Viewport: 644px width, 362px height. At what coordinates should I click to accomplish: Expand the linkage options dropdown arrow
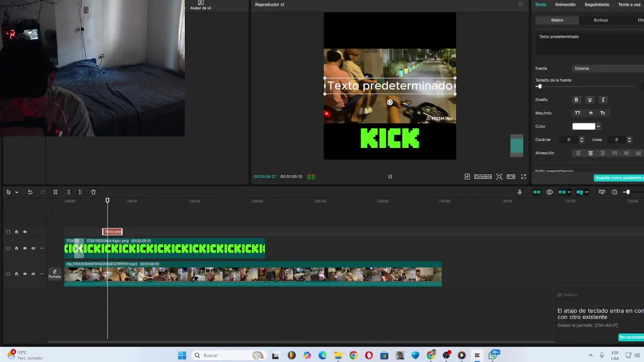569,192
